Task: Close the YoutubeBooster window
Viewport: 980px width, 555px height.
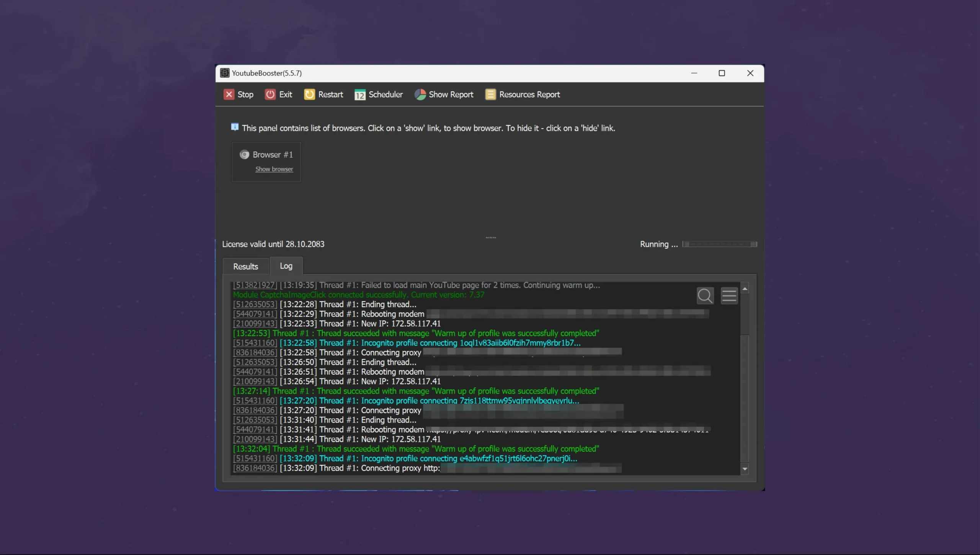Action: click(750, 73)
